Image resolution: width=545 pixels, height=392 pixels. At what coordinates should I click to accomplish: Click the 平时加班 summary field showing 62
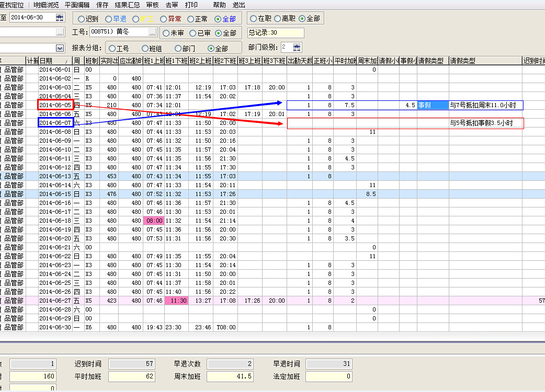pyautogui.click(x=132, y=376)
